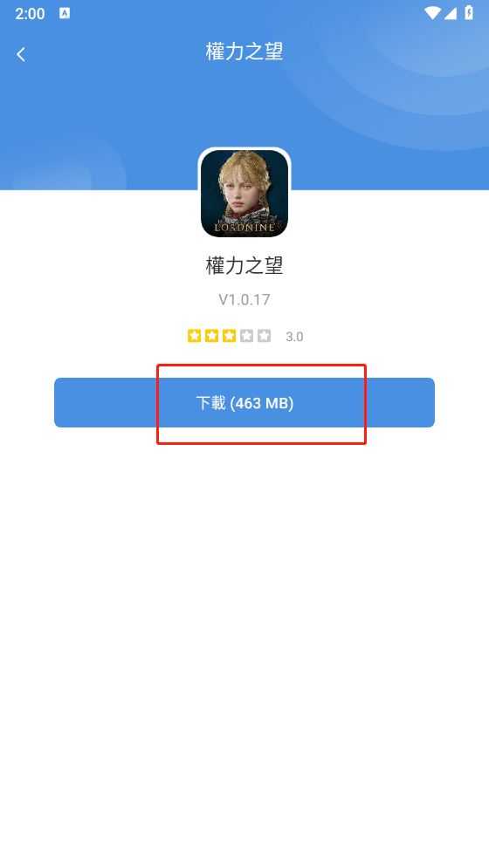Tap the 2:00 clock in status bar
The height and width of the screenshot is (868, 489).
click(x=30, y=13)
